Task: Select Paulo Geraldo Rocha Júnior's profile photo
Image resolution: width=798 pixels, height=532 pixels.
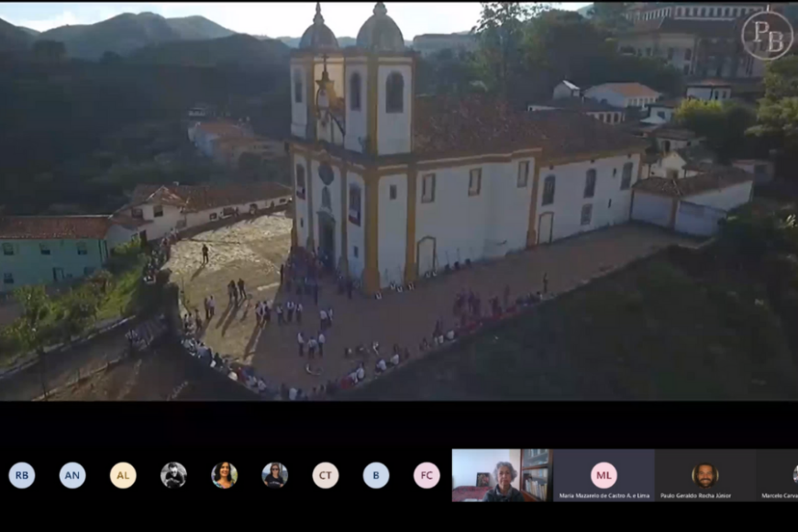Action: (x=704, y=474)
